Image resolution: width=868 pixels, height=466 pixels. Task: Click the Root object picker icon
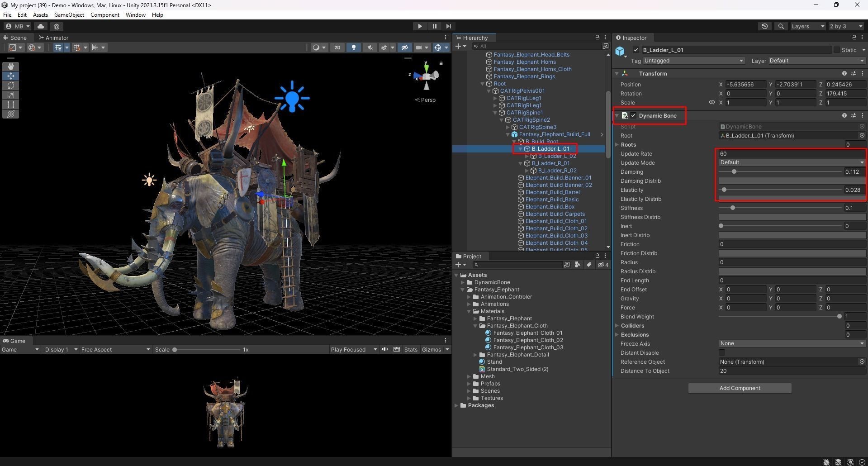(862, 136)
